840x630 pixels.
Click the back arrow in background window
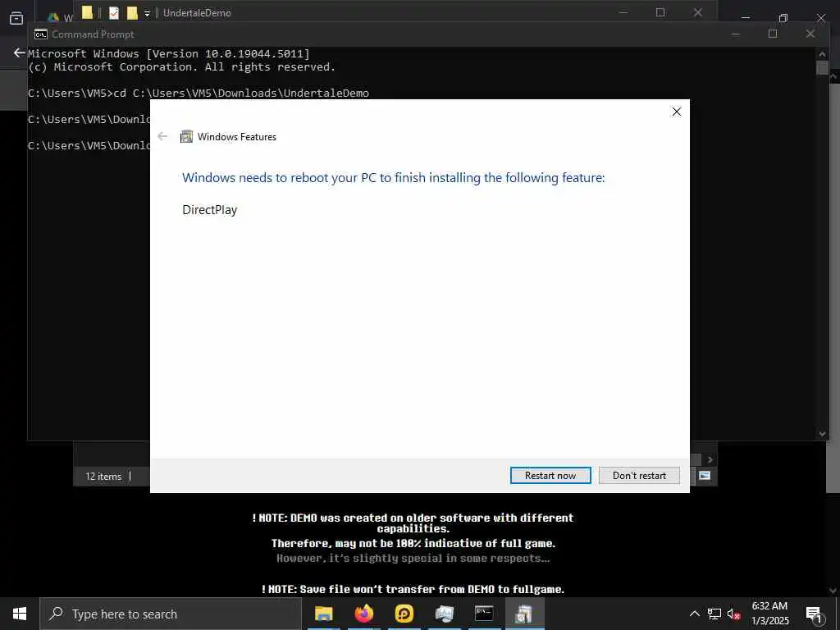(x=20, y=52)
